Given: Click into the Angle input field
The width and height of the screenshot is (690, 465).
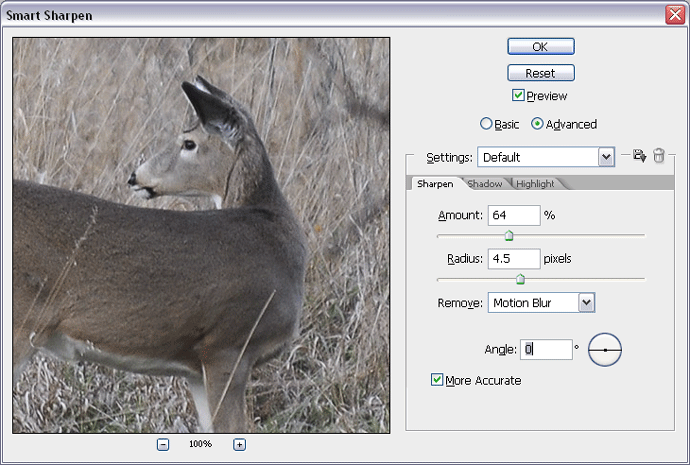Looking at the screenshot, I should pos(546,349).
